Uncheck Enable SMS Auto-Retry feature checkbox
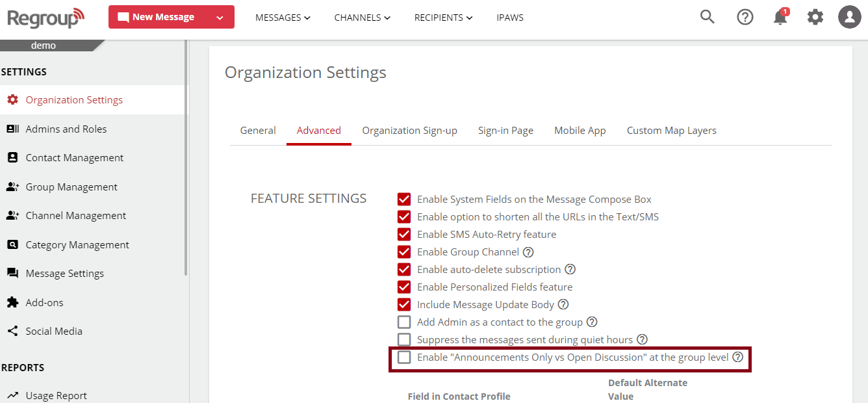The height and width of the screenshot is (403, 868). [404, 234]
